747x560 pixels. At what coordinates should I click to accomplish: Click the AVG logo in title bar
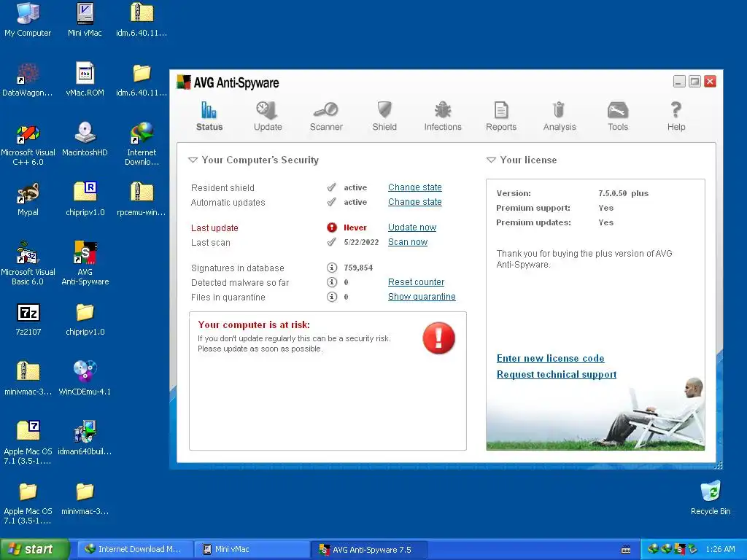[x=183, y=82]
